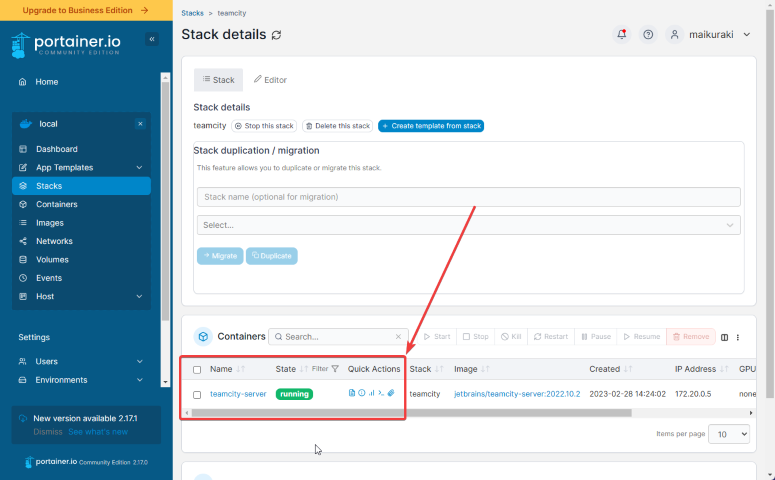Open the Items per page dropdown
The image size is (775, 480).
[x=729, y=434]
